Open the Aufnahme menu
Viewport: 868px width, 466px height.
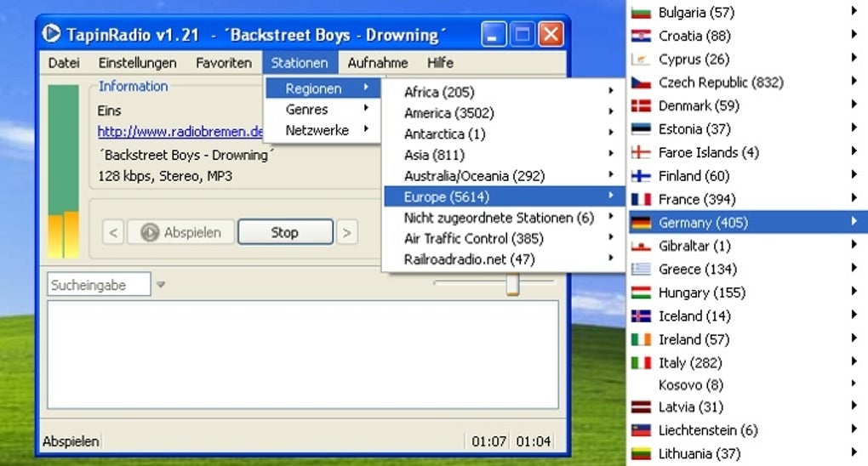(x=378, y=63)
